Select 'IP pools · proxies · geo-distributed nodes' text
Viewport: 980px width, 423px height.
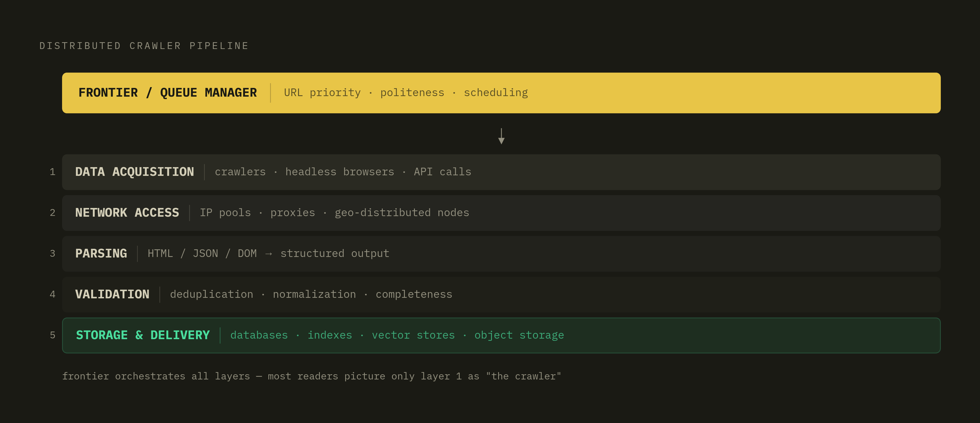pyautogui.click(x=334, y=213)
